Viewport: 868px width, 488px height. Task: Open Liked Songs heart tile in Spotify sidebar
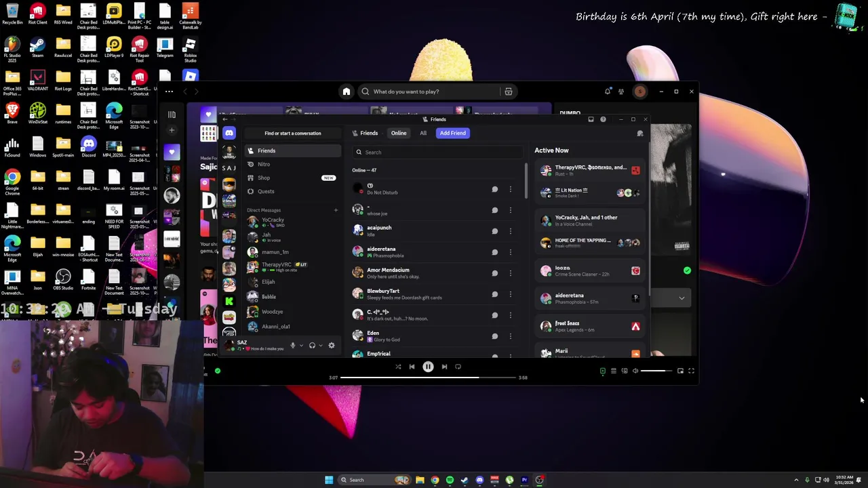[x=172, y=152]
